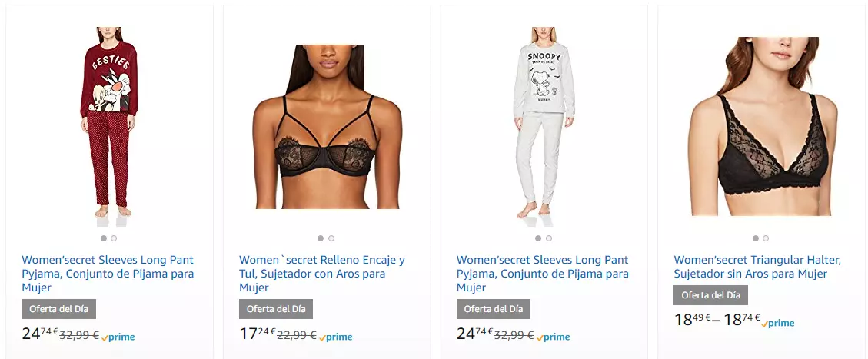Click Oferta del Día badge on Besties pyjama
868x359 pixels.
tap(58, 309)
